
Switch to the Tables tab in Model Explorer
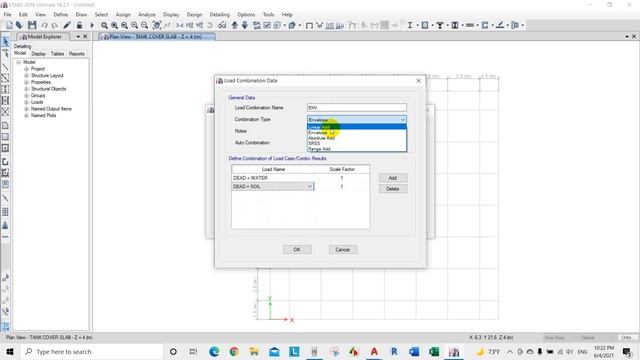point(58,53)
